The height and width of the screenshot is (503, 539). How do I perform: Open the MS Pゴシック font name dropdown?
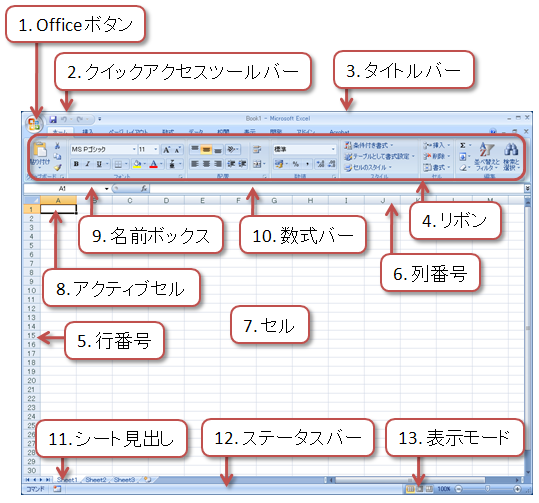tap(134, 149)
